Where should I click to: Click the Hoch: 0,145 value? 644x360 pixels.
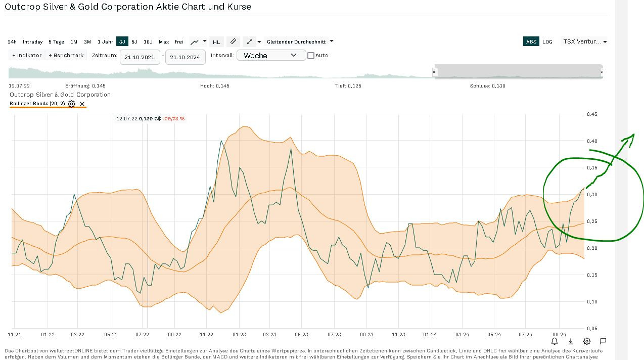click(215, 86)
